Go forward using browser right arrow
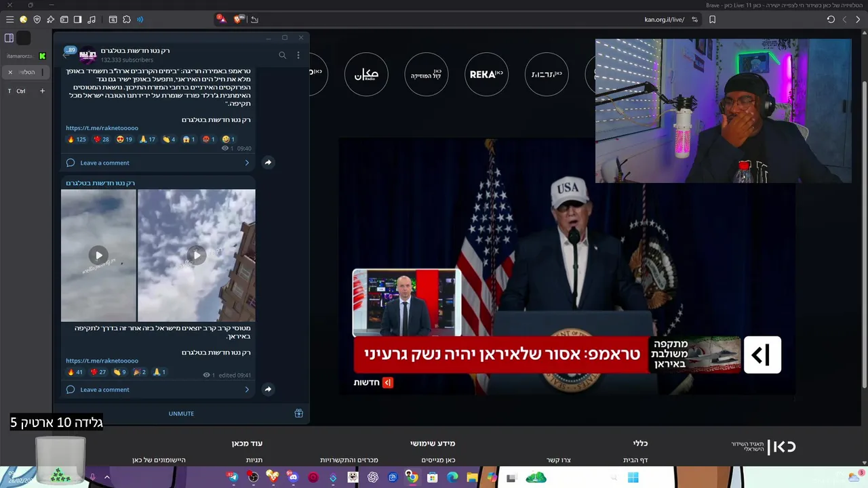Screen dimensions: 868x488 tap(859, 20)
